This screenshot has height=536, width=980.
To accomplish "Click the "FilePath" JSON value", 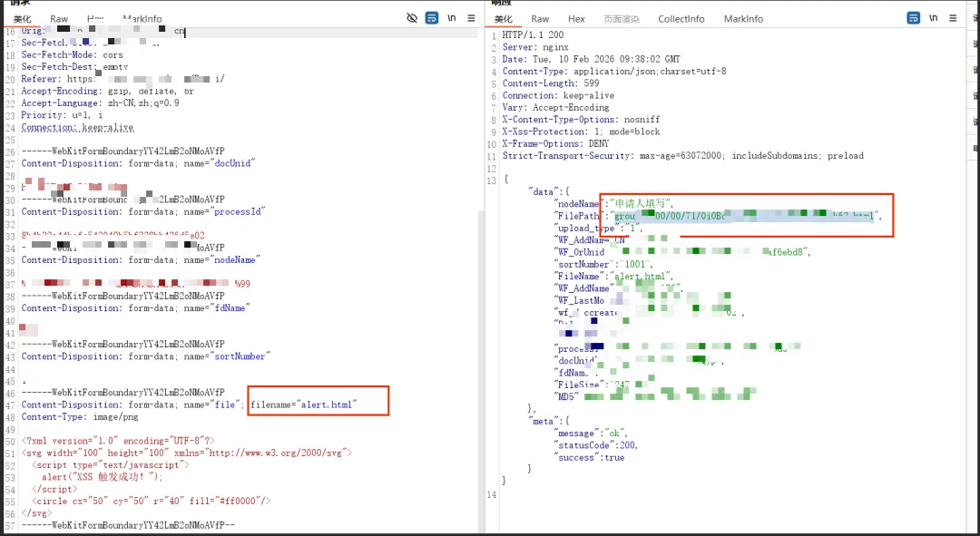I will 744,216.
